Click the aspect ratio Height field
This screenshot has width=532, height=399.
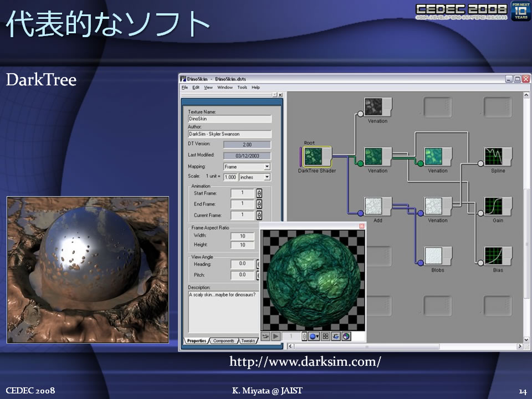point(242,245)
